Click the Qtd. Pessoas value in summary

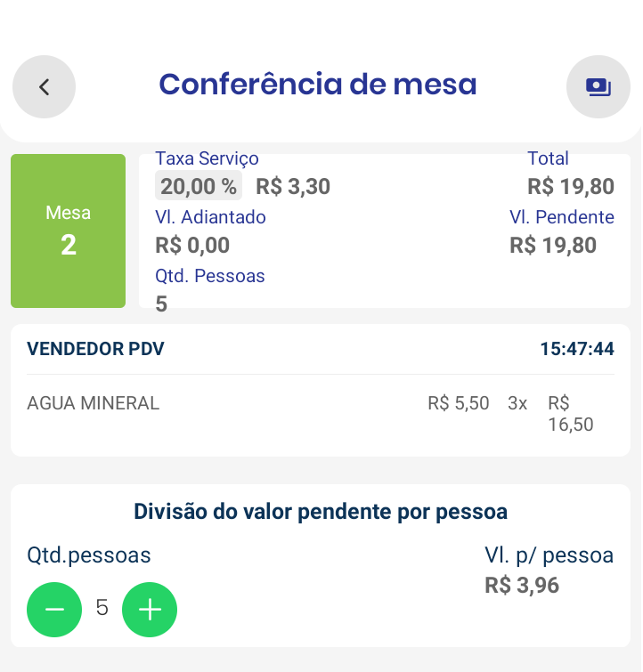pyautogui.click(x=161, y=304)
